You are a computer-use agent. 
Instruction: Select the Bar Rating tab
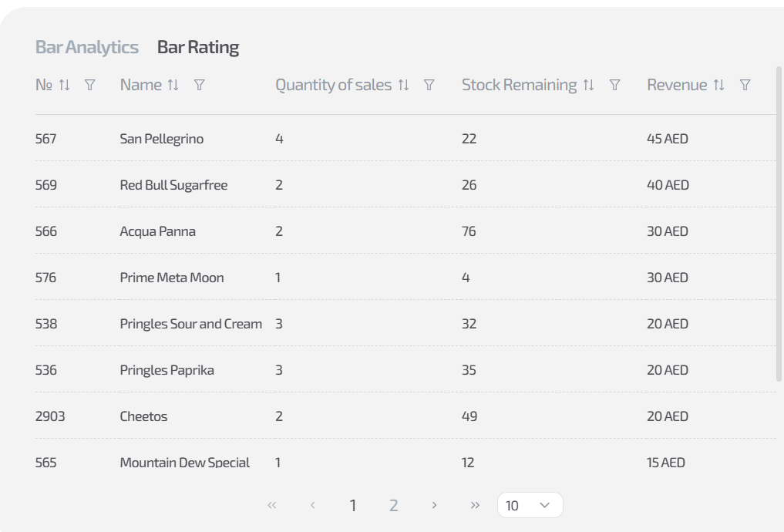coord(198,47)
